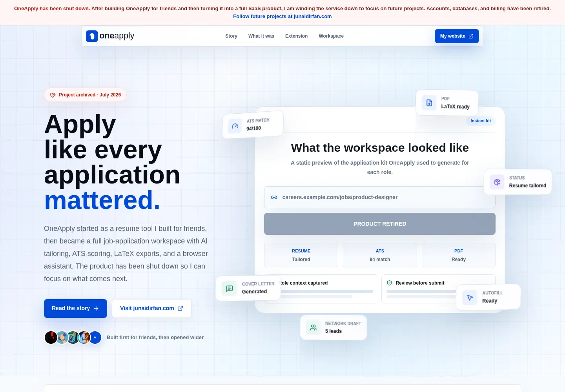This screenshot has width=565, height=392.
Task: Click the oneapply wordmark text
Action: (x=117, y=36)
